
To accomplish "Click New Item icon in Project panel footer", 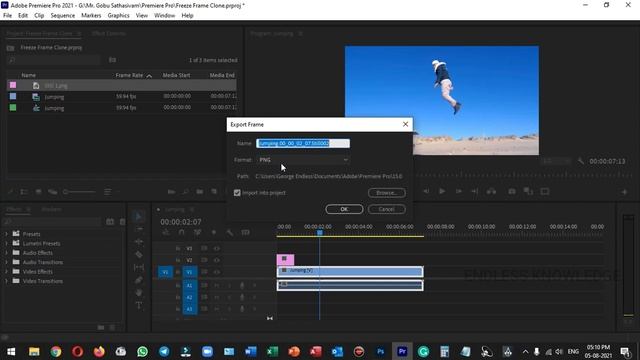I will [x=214, y=192].
